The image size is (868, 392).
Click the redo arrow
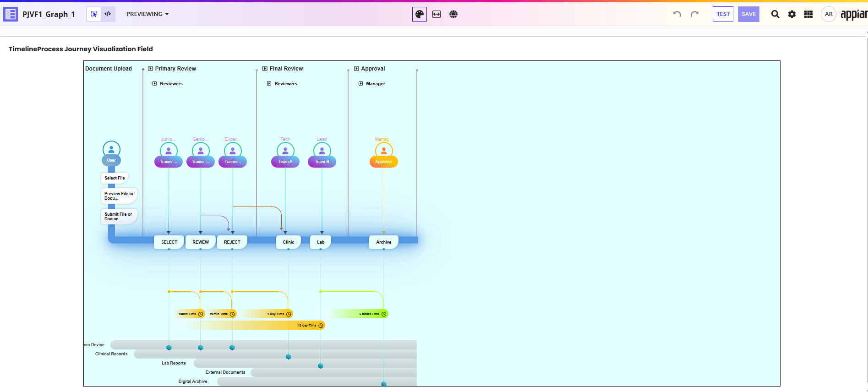click(694, 14)
